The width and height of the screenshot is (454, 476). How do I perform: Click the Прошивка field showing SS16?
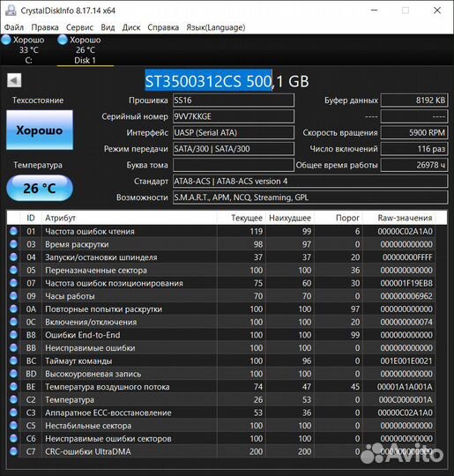(234, 100)
